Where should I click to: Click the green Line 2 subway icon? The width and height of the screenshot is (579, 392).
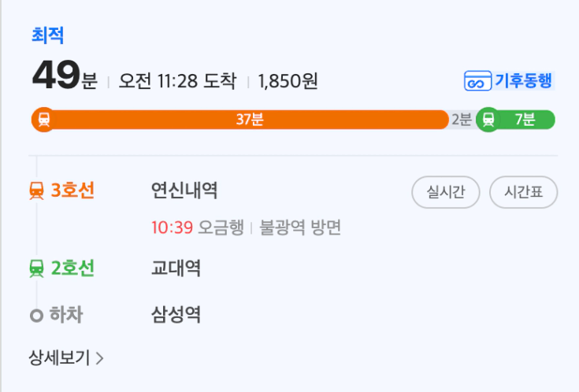[x=36, y=268]
